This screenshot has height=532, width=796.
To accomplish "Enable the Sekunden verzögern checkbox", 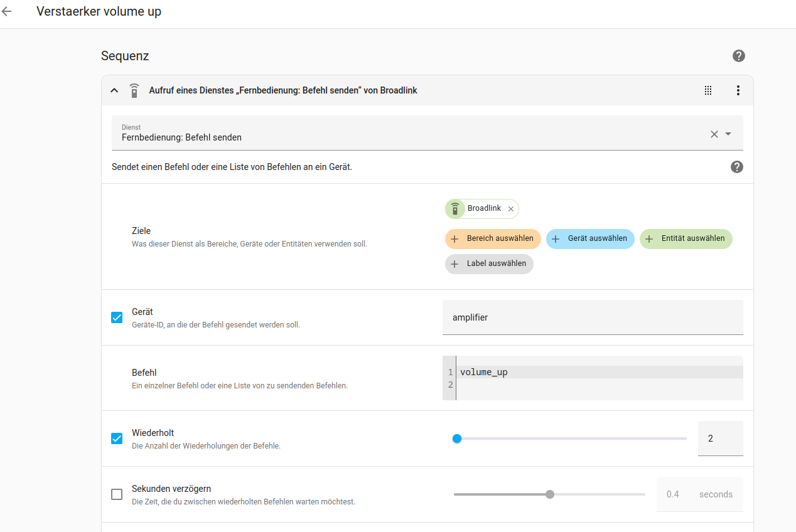I will tap(117, 494).
